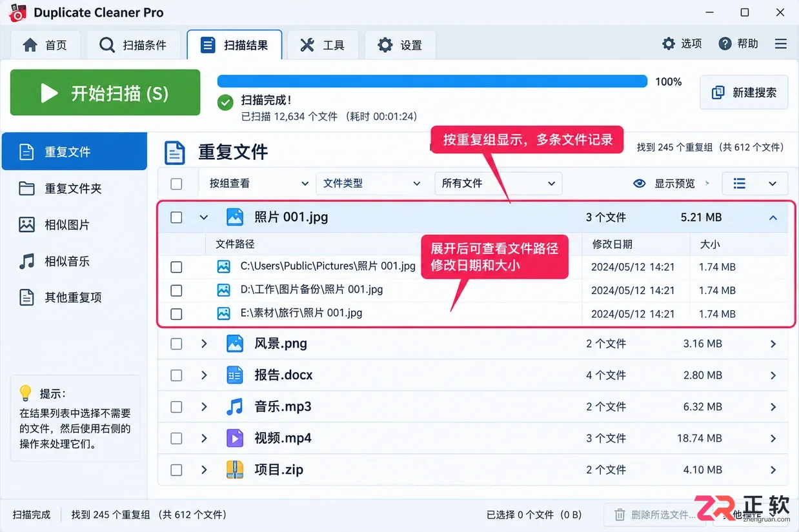Open the 文件类型 dropdown
Image resolution: width=799 pixels, height=532 pixels.
click(x=371, y=184)
